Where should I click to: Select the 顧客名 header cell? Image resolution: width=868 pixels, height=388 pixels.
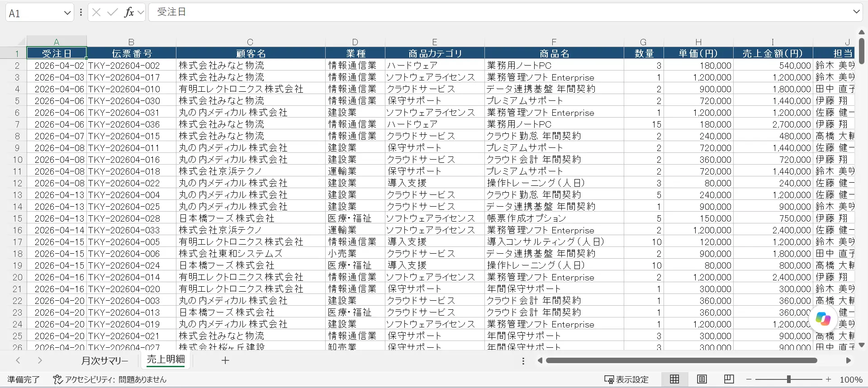(251, 53)
